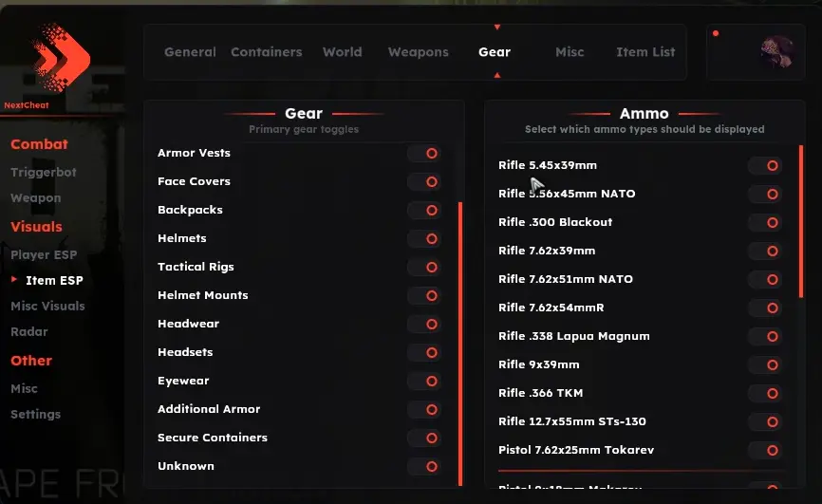Click the Ammo list scrollbar
The width and height of the screenshot is (822, 504).
click(801, 221)
